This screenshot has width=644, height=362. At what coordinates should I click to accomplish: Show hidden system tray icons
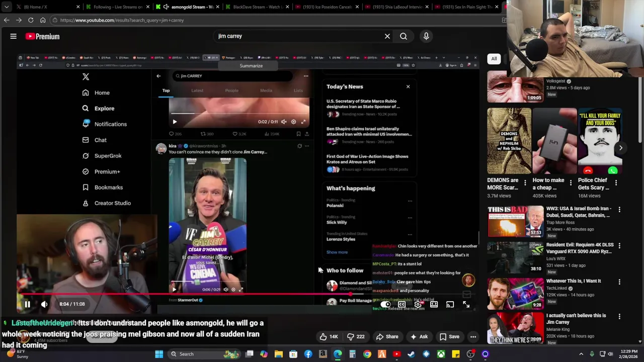click(581, 354)
